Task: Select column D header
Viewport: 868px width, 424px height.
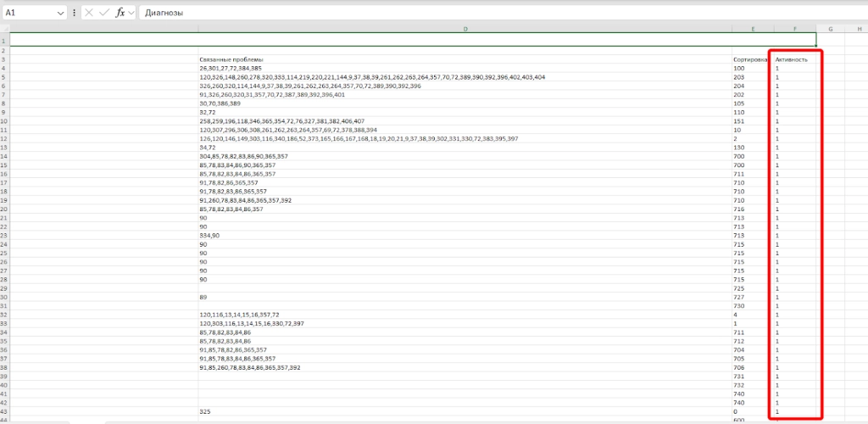Action: tap(465, 30)
